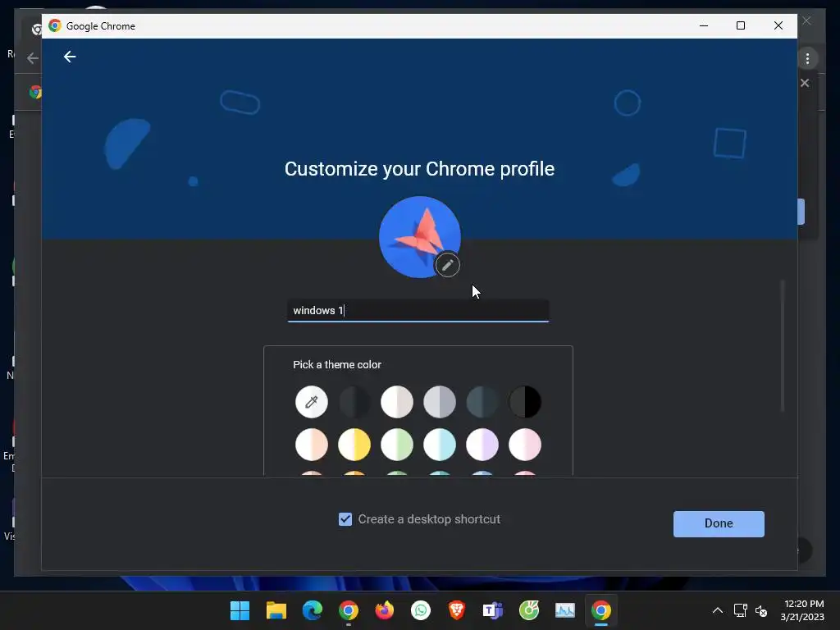Launch Brave browser from the taskbar
The height and width of the screenshot is (630, 840).
tap(457, 610)
